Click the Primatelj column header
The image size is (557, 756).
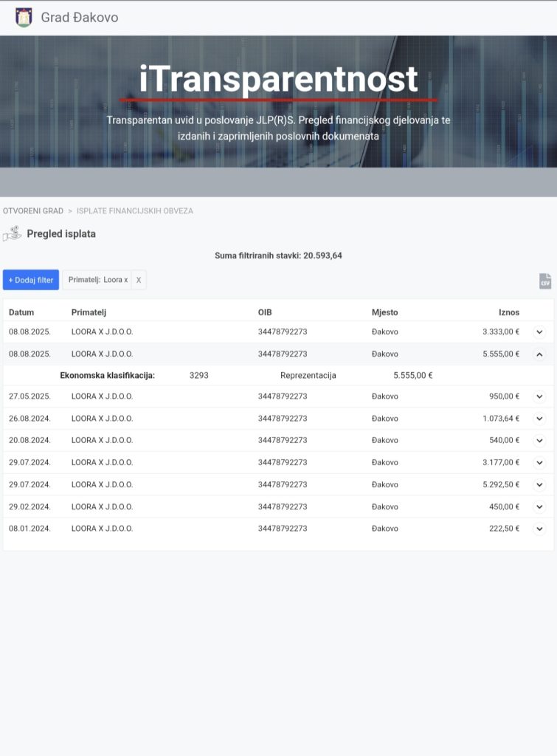click(x=89, y=312)
